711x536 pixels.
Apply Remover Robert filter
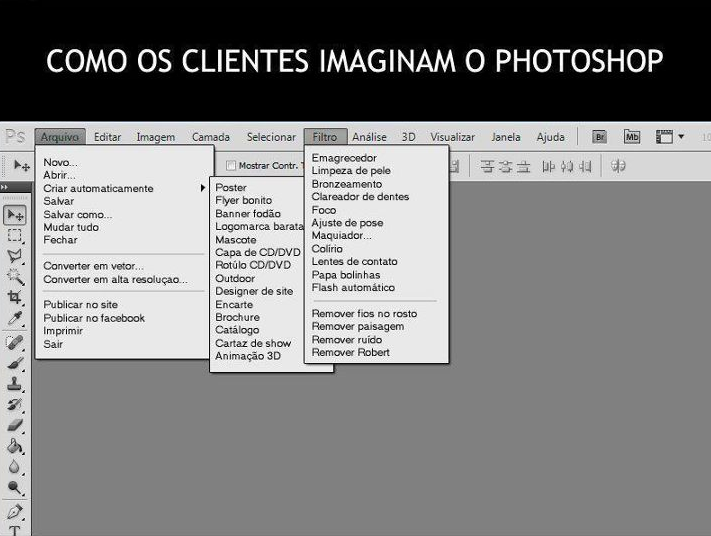351,352
